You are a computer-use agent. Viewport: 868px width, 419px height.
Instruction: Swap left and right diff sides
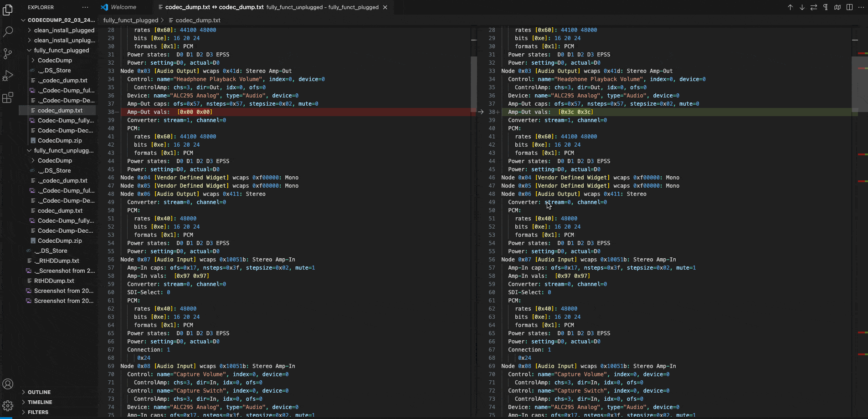(x=814, y=7)
